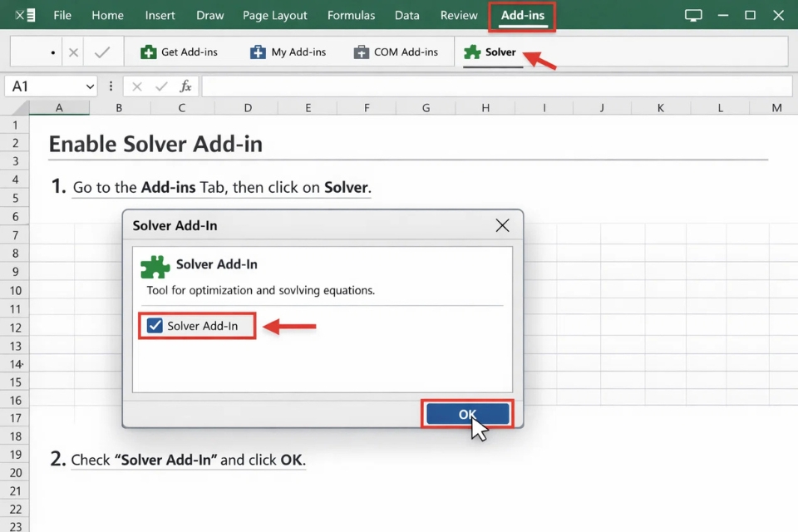Click the monitor icon in the title bar
Screen dimensions: 798x532
tap(693, 14)
